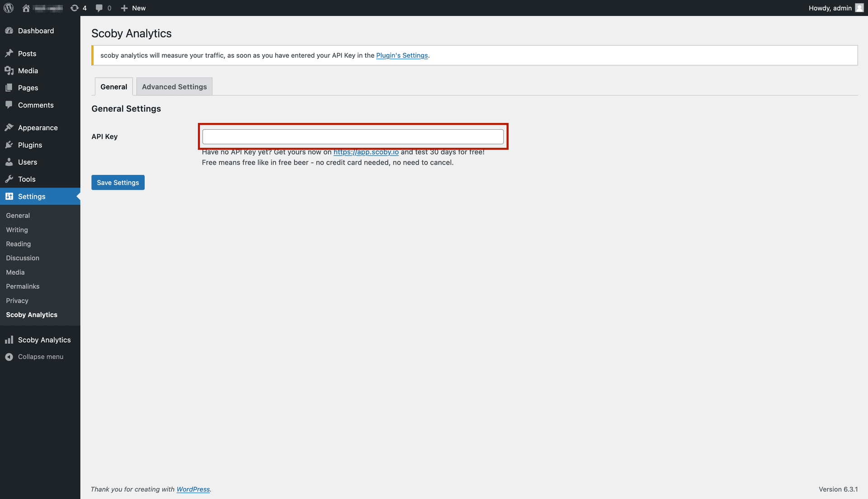Open General under Settings submenu
This screenshot has height=499, width=868.
[x=18, y=216]
